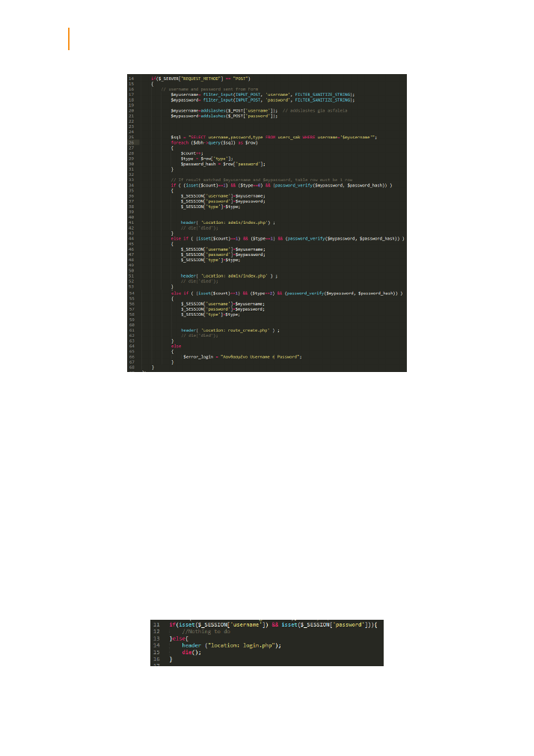Click the 'else' keyword on line 64
534x756 pixels.
(176, 346)
